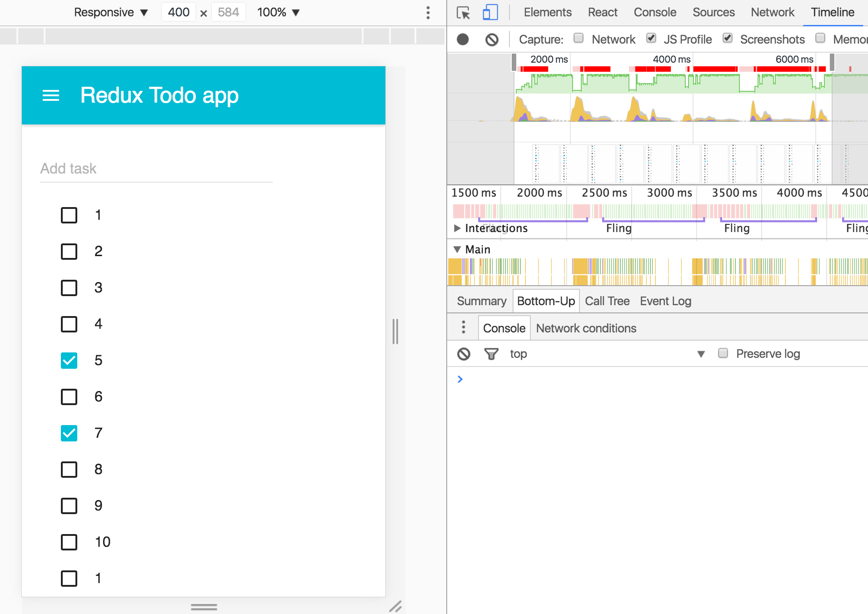The image size is (868, 614).
Task: Check the checkbox for task 9
Action: click(x=69, y=506)
